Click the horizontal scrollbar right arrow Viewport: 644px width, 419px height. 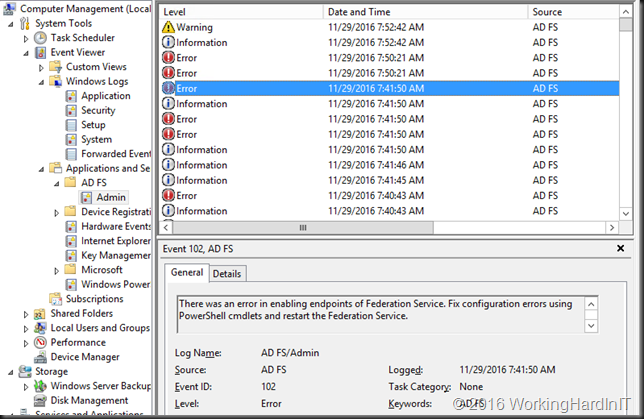tap(612, 228)
